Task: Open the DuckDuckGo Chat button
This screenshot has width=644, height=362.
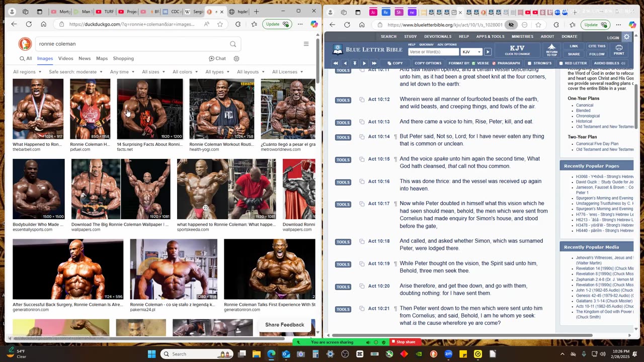Action: coord(217,58)
